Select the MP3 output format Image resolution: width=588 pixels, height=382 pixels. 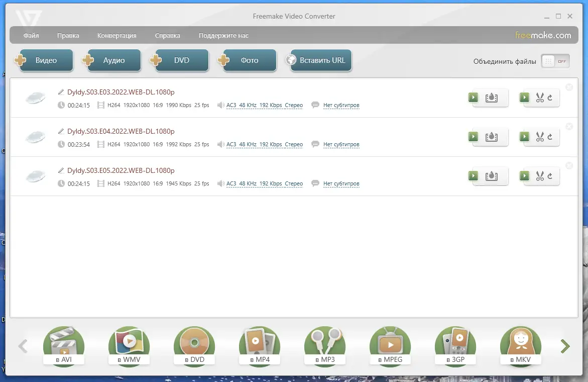[325, 346]
